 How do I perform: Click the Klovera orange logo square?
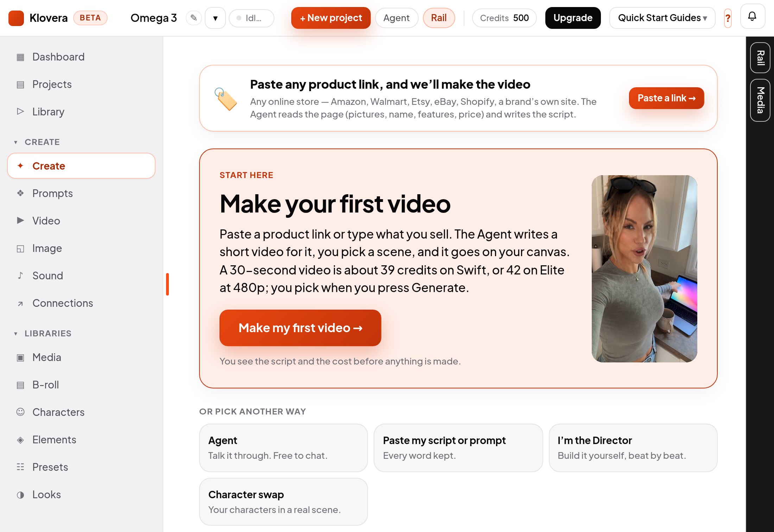(16, 18)
